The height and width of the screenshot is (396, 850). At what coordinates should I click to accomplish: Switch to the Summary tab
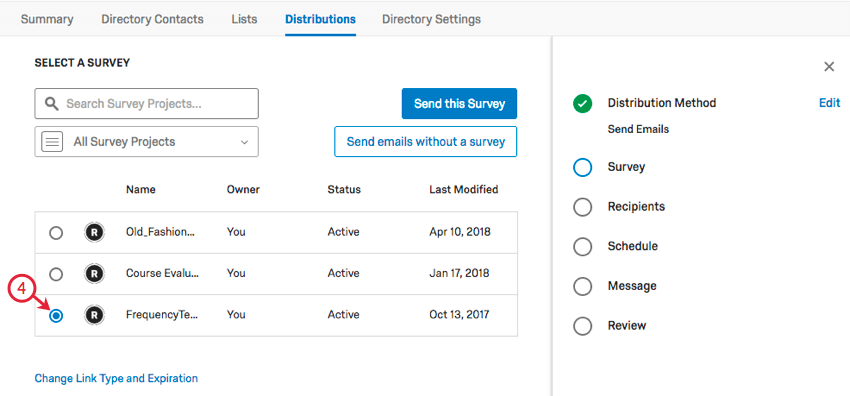point(47,20)
